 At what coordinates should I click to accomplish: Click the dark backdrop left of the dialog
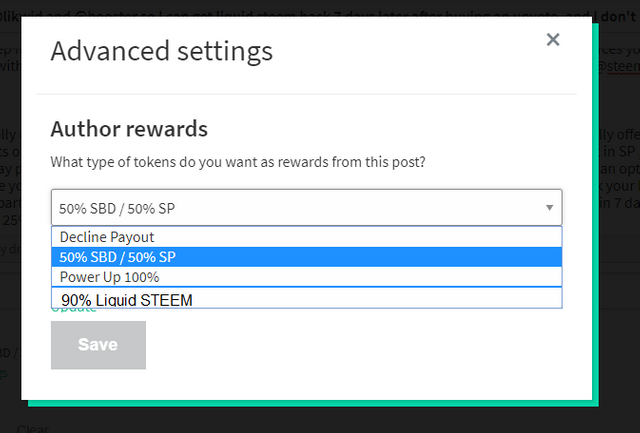(x=10, y=204)
